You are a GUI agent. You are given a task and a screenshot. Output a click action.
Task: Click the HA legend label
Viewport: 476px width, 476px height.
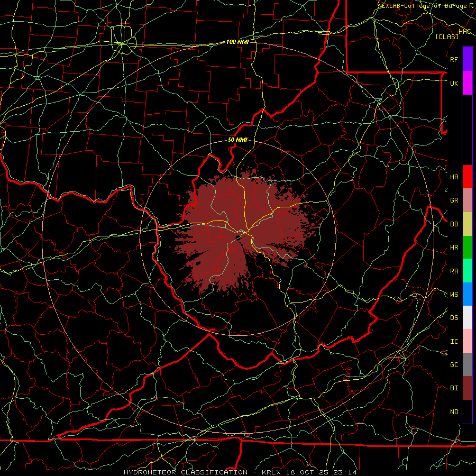click(x=454, y=177)
